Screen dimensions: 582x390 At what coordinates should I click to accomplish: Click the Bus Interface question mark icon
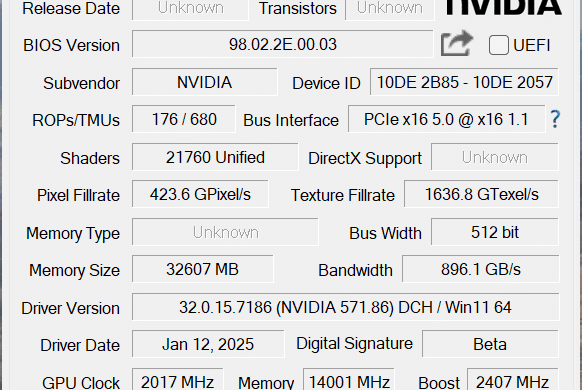[555, 119]
